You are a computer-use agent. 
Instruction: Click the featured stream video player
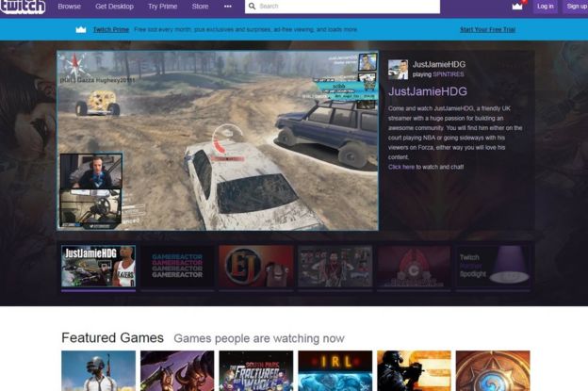[218, 140]
